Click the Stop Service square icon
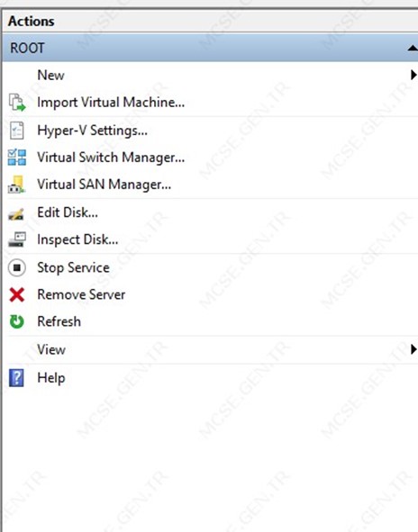This screenshot has width=418, height=532. click(16, 267)
